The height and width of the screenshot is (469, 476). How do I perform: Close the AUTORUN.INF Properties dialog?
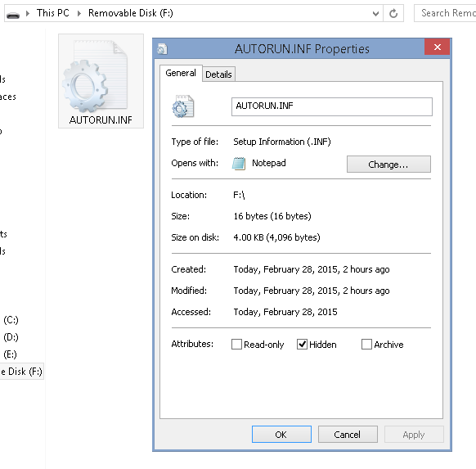tap(437, 47)
